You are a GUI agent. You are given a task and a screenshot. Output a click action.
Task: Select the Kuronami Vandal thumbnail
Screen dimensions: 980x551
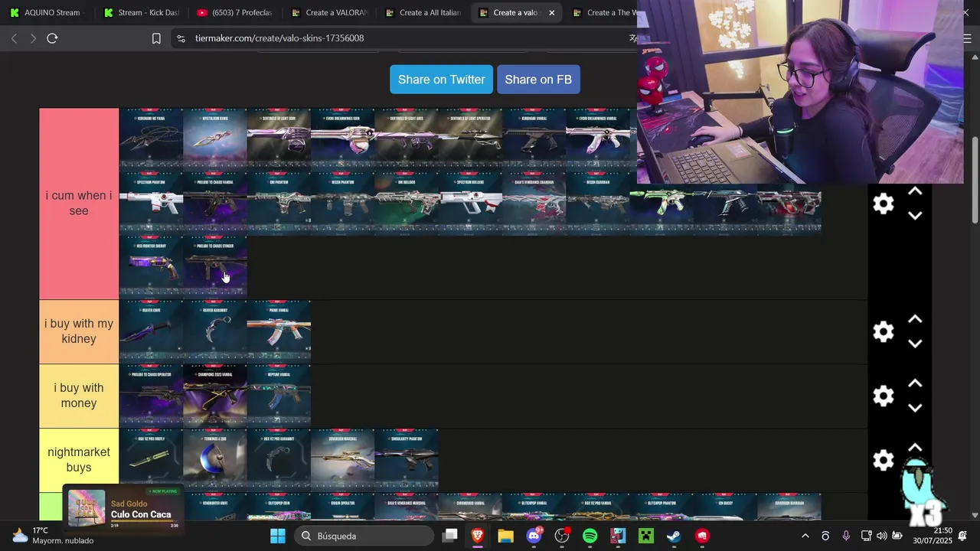534,139
